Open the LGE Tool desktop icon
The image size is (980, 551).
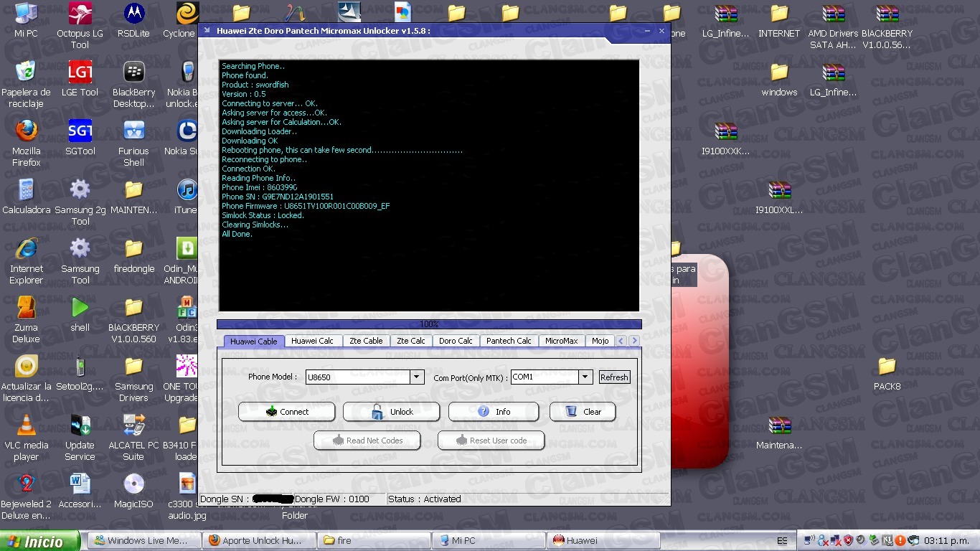tap(80, 79)
